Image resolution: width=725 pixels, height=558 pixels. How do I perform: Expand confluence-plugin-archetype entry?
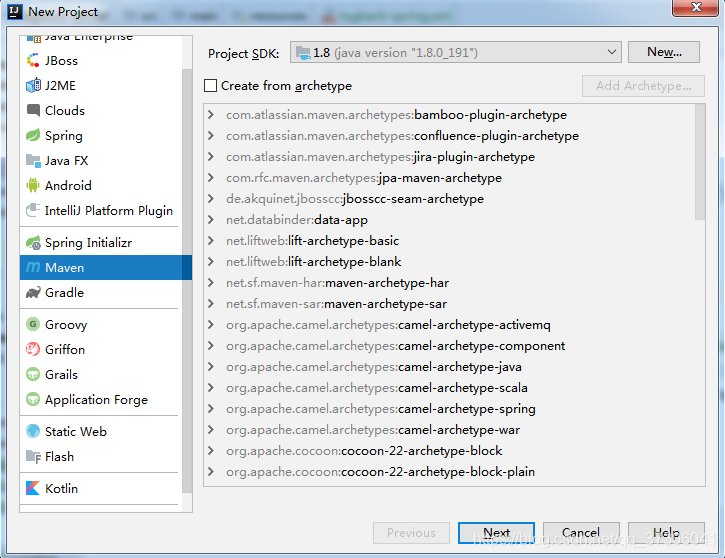click(x=211, y=135)
